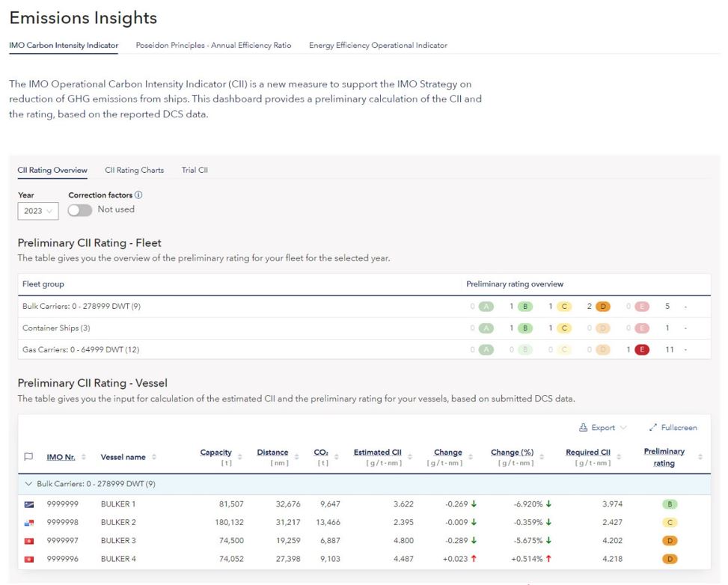The width and height of the screenshot is (728, 585).
Task: Sort by IMO Nr. column
Action: (61, 457)
